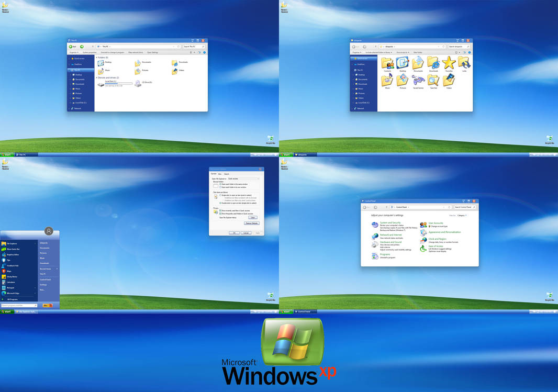Image resolution: width=558 pixels, height=392 pixels.
Task: Uncheck Show recently used files in Quick access
Action: (x=221, y=210)
